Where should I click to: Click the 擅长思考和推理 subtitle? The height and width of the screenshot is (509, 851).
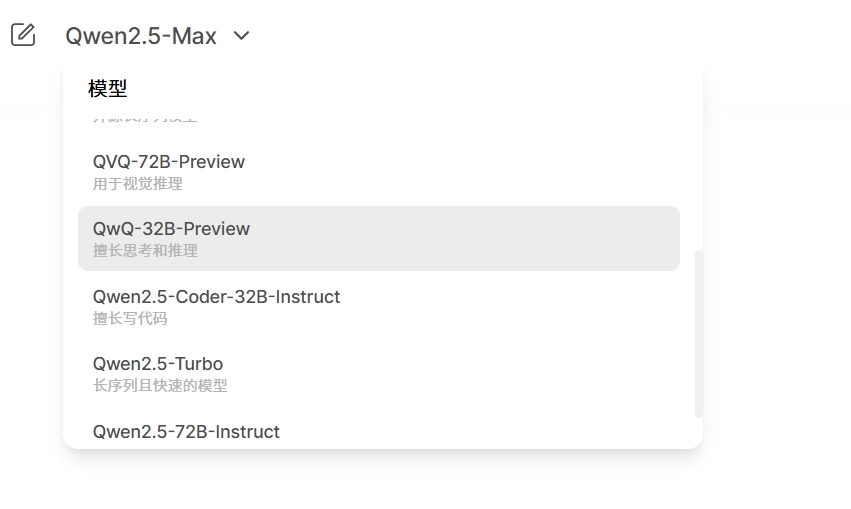pos(146,251)
